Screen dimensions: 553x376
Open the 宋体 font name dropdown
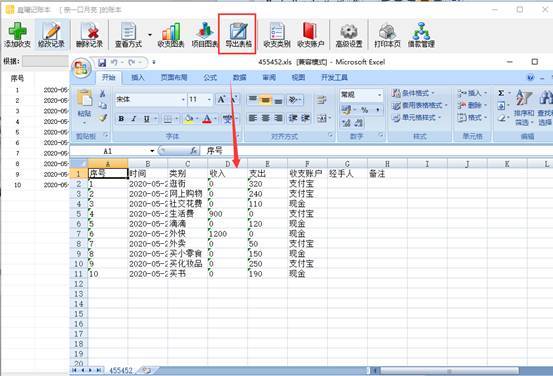[183, 100]
